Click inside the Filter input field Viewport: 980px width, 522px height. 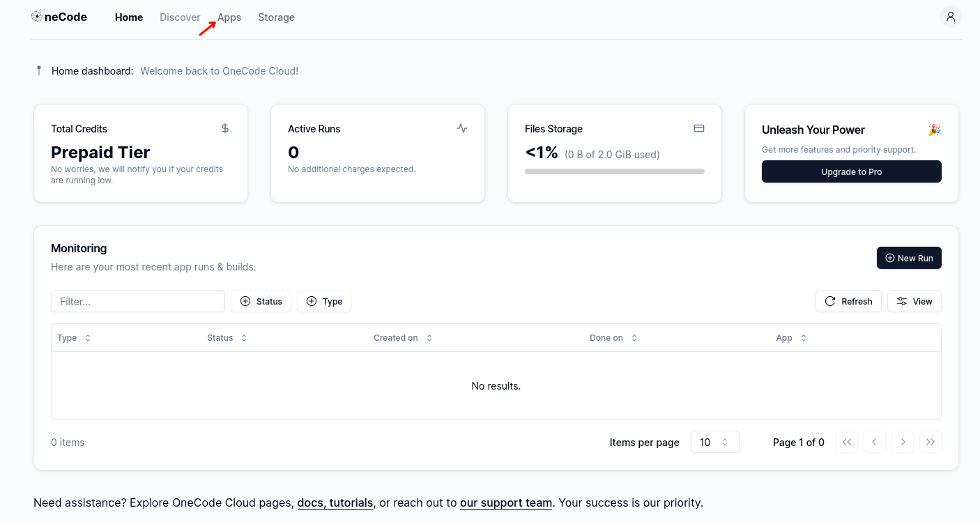point(137,301)
